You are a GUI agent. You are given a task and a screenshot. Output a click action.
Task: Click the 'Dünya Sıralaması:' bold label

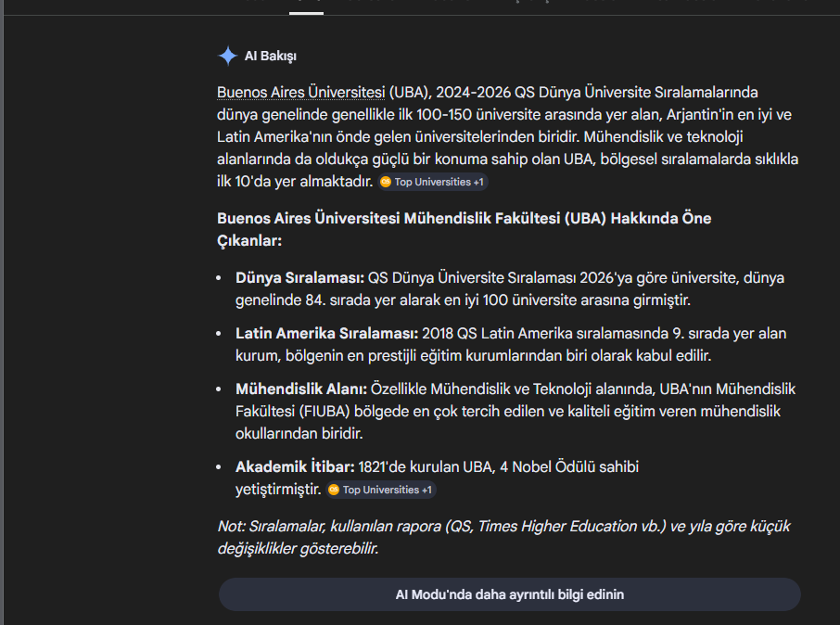(299, 277)
